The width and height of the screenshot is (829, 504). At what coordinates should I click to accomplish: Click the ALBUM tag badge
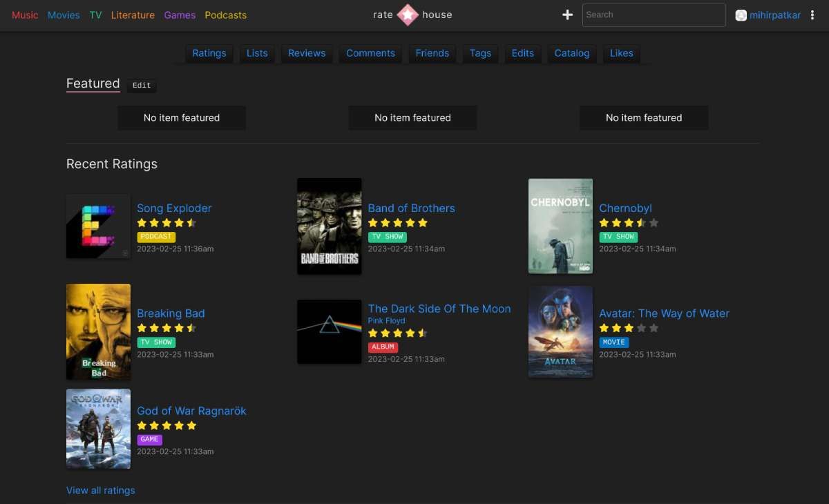383,347
